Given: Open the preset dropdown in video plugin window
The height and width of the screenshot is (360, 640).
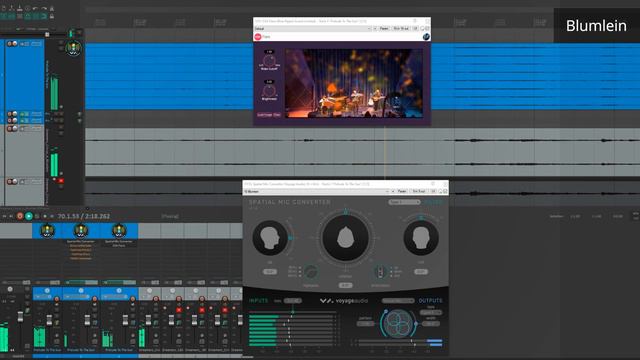Looking at the screenshot, I should 312,29.
